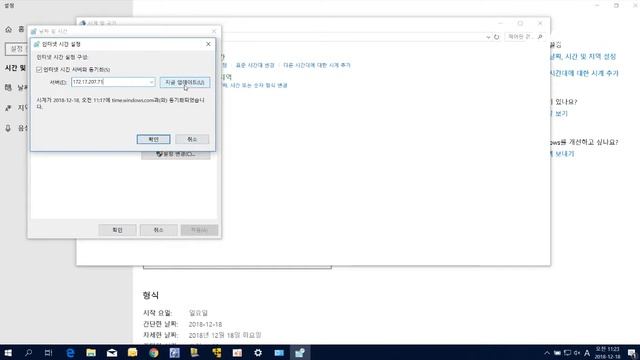Open the additional clocks for time zones link
This screenshot has height=360, width=640.
pyautogui.click(x=317, y=65)
